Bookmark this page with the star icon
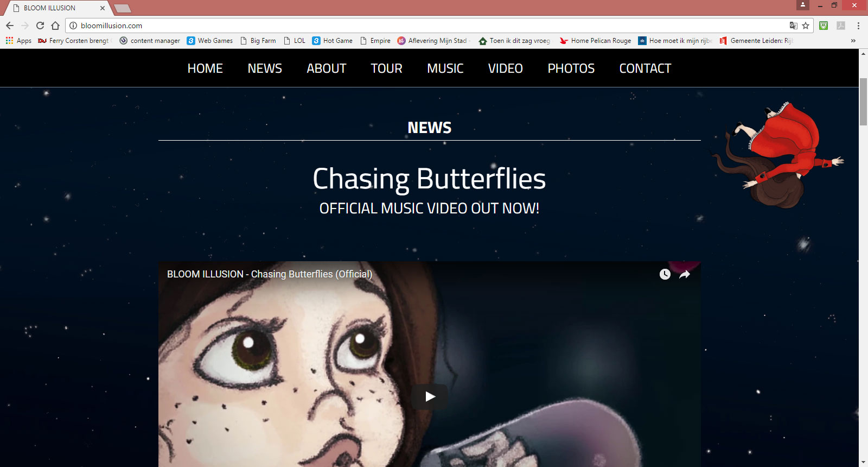 coord(806,26)
